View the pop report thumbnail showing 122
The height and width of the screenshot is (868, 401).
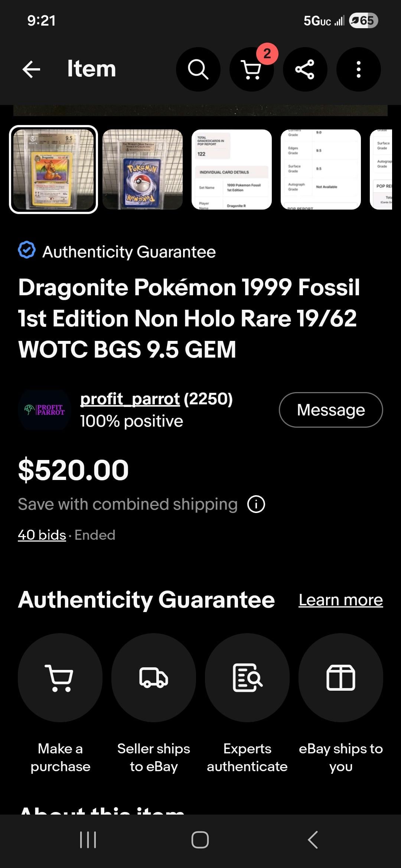pyautogui.click(x=232, y=170)
